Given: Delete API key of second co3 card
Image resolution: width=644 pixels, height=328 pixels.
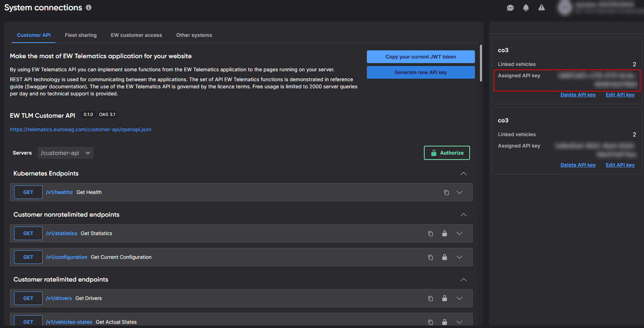Looking at the screenshot, I should pyautogui.click(x=578, y=165).
